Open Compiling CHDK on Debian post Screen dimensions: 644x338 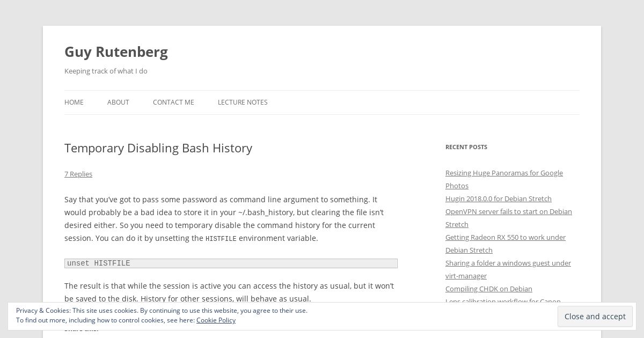pos(489,289)
